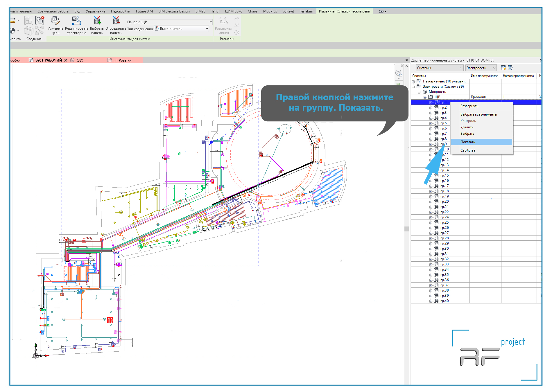Click the ЩР panel folder icon

point(431,97)
